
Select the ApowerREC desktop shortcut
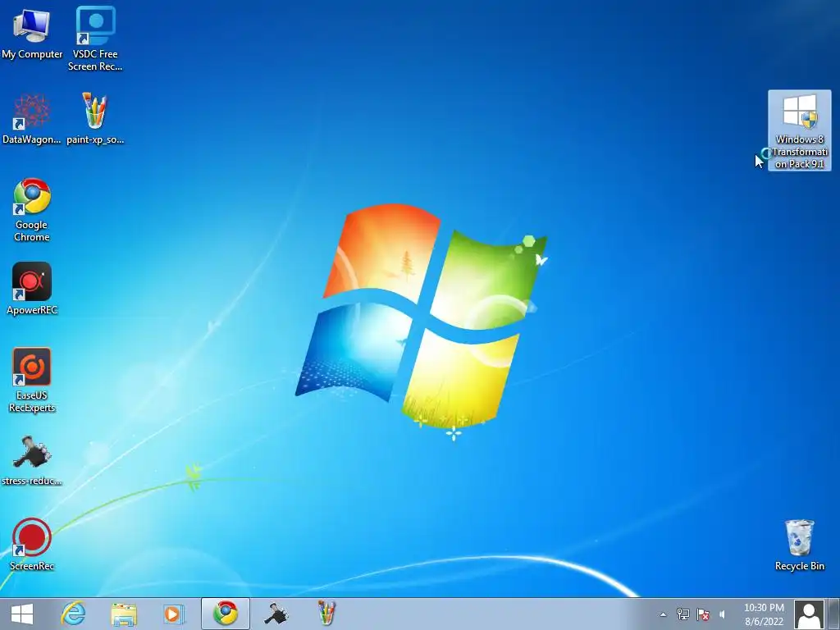pyautogui.click(x=32, y=289)
